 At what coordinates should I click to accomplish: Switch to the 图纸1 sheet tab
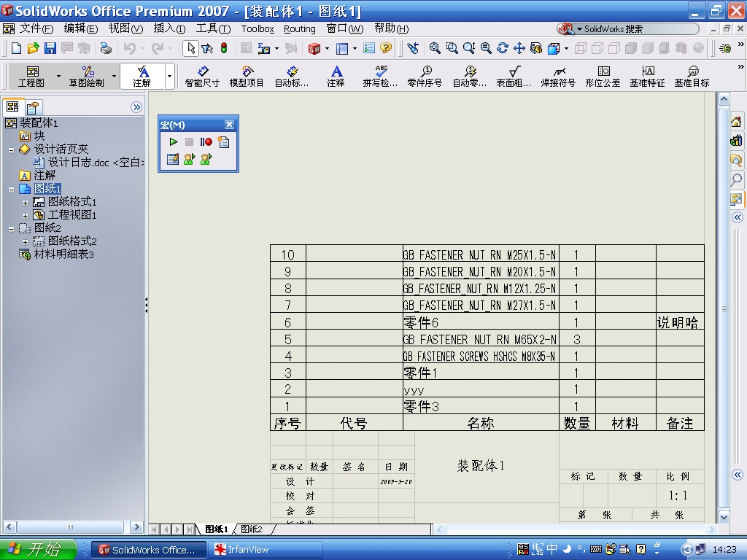pyautogui.click(x=217, y=529)
